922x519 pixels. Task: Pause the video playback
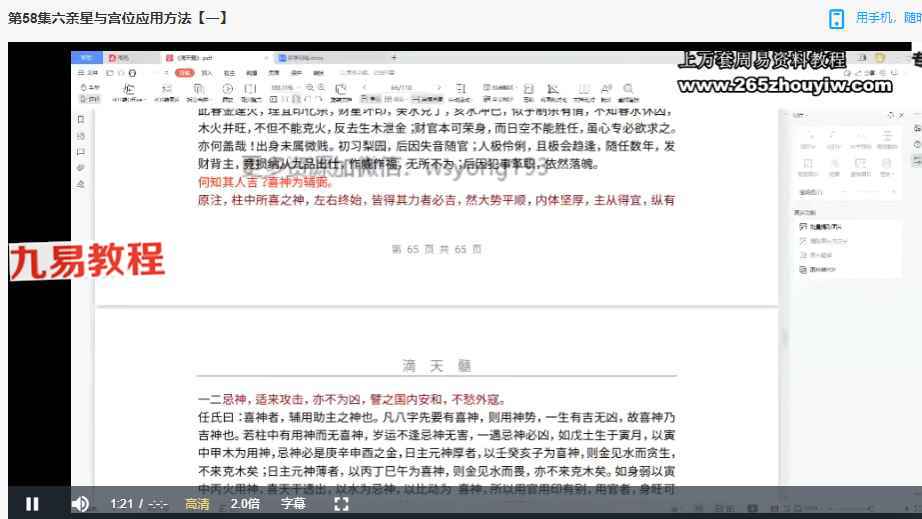(32, 504)
